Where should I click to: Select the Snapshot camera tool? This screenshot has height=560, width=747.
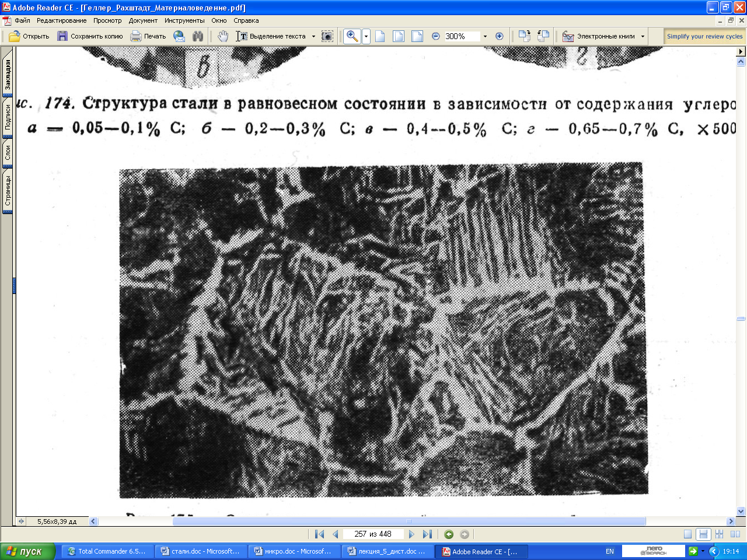[327, 36]
